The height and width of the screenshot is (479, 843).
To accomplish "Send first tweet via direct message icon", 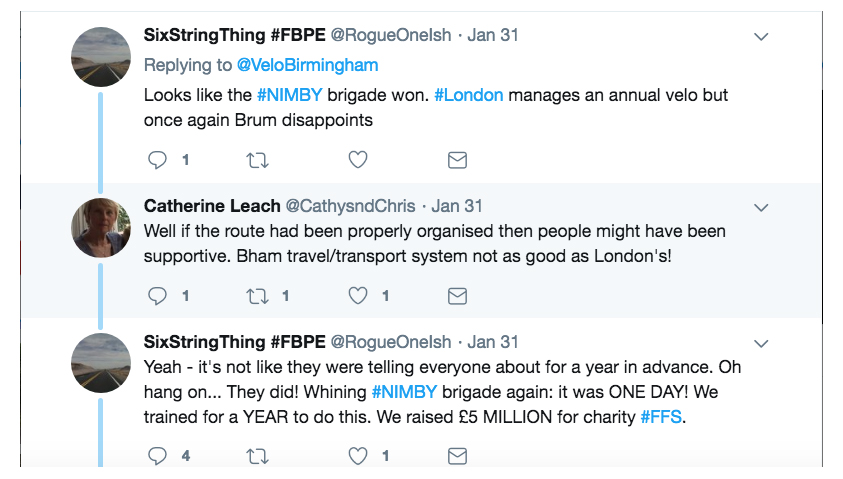I will (x=457, y=159).
